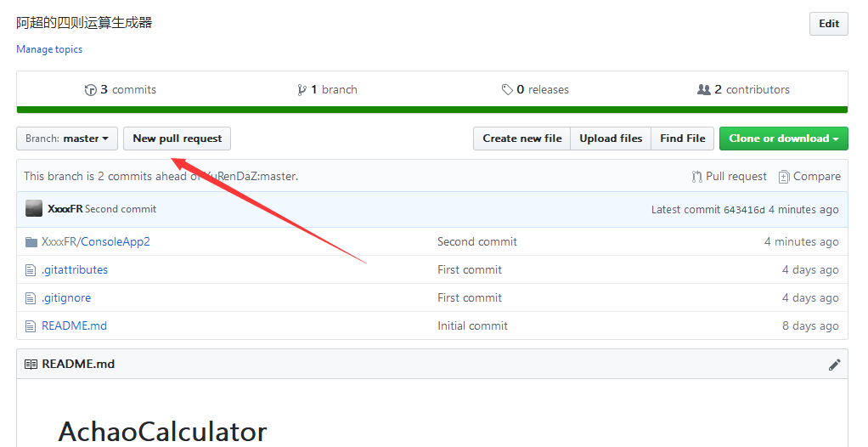Click the Compare link
Image resolution: width=868 pixels, height=447 pixels.
(809, 177)
